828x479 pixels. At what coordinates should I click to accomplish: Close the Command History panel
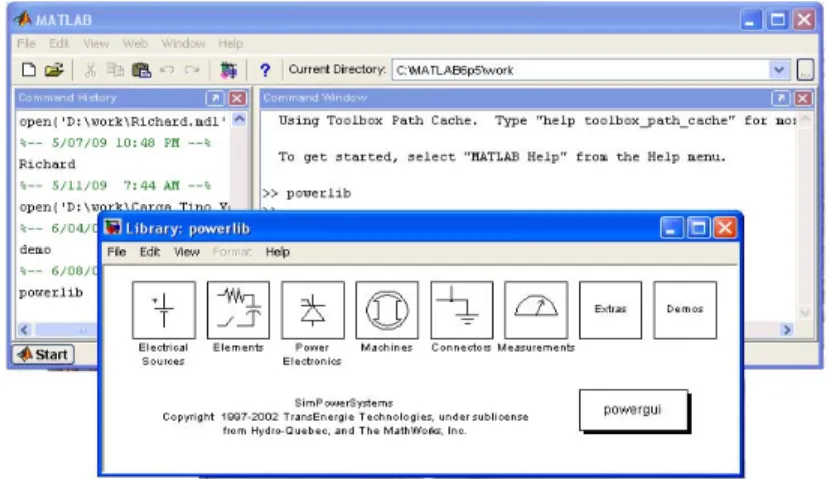(x=237, y=98)
